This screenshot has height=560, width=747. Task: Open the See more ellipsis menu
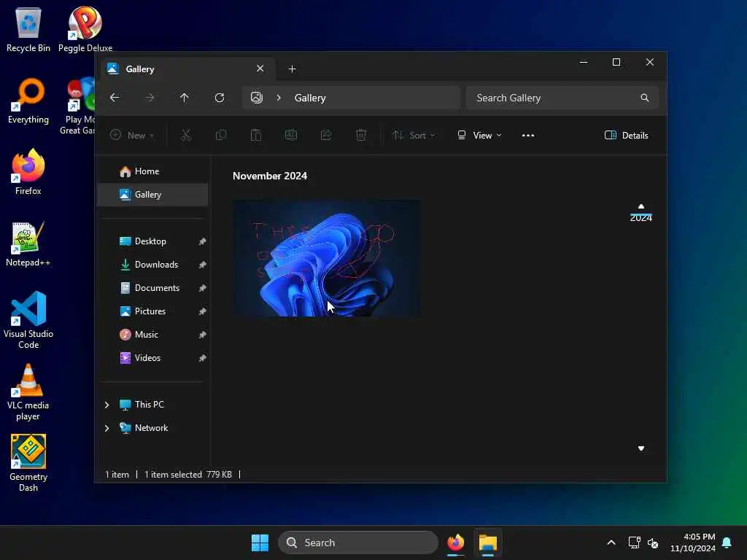point(528,135)
